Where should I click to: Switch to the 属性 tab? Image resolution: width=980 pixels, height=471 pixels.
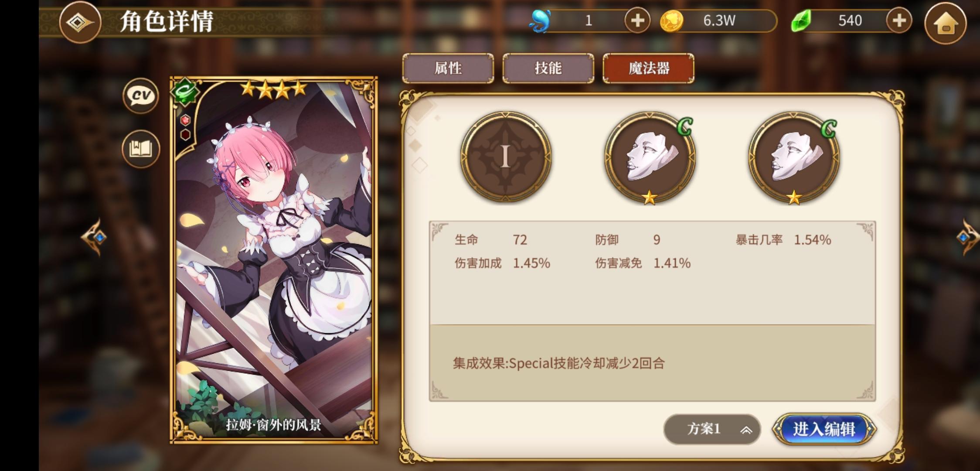448,68
